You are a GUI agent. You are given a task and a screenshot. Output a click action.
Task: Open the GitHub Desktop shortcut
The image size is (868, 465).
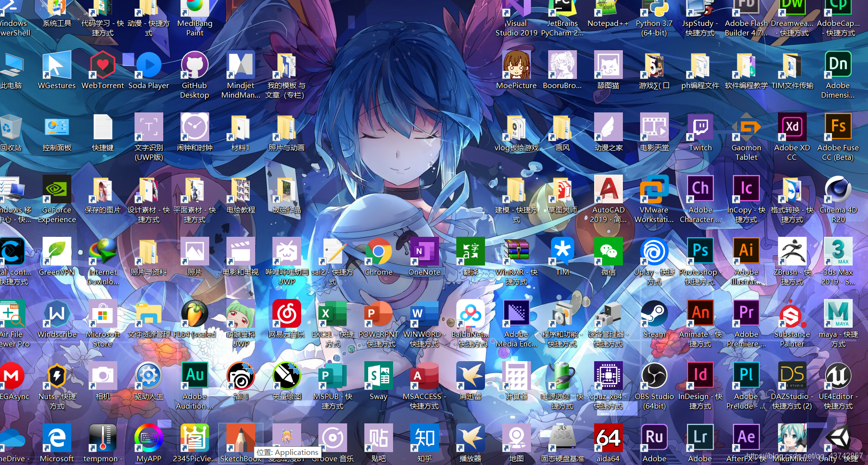[194, 65]
